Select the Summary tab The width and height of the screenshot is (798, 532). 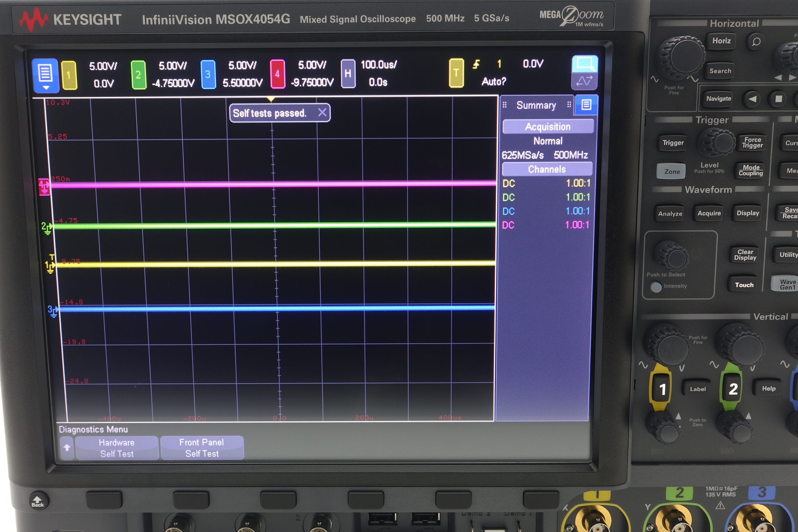pos(536,105)
